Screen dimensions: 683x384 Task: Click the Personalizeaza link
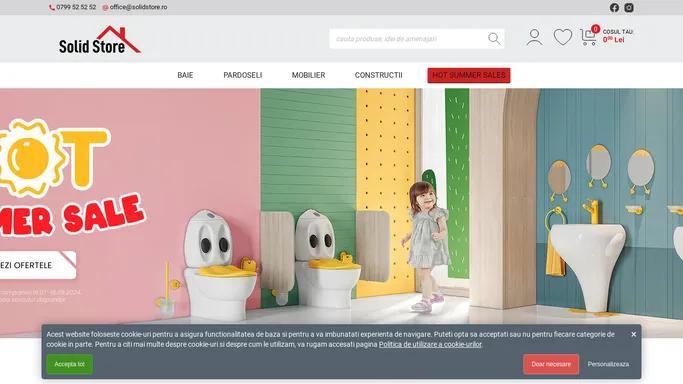point(608,364)
